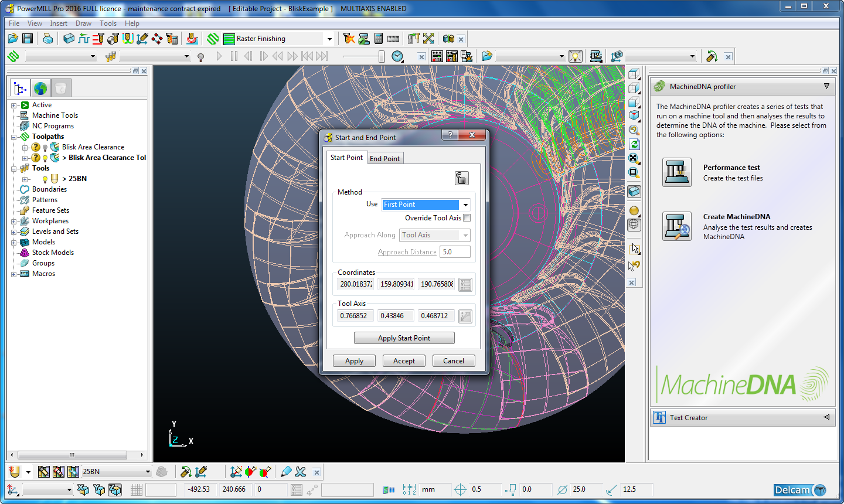Click the Print icon in main toolbar
This screenshot has height=504, width=844.
tap(48, 39)
